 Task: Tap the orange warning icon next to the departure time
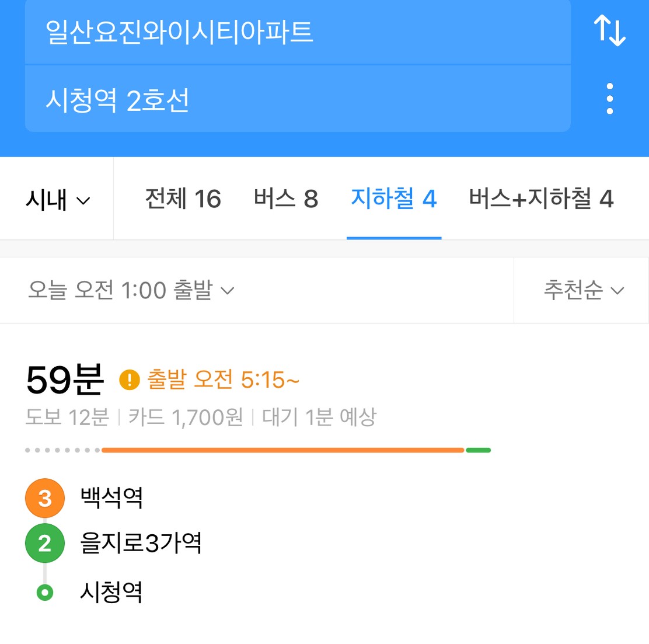(130, 380)
